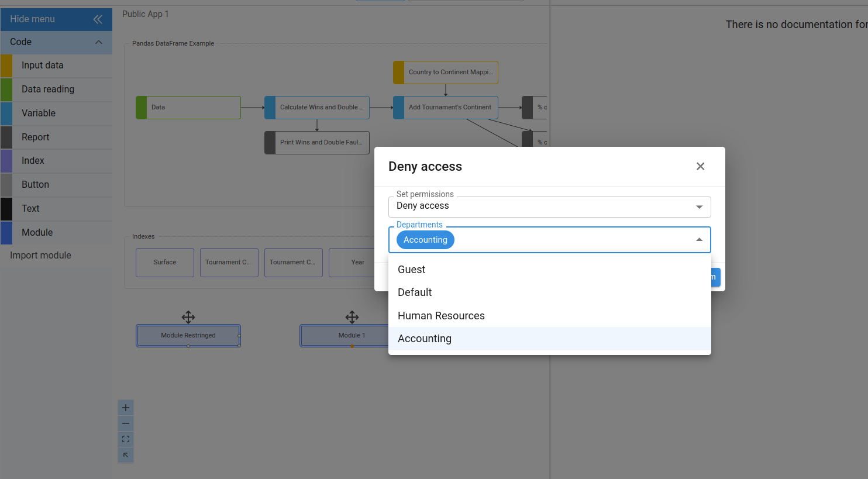The width and height of the screenshot is (868, 479).
Task: Click move handle above Module Restringed
Action: [x=188, y=317]
